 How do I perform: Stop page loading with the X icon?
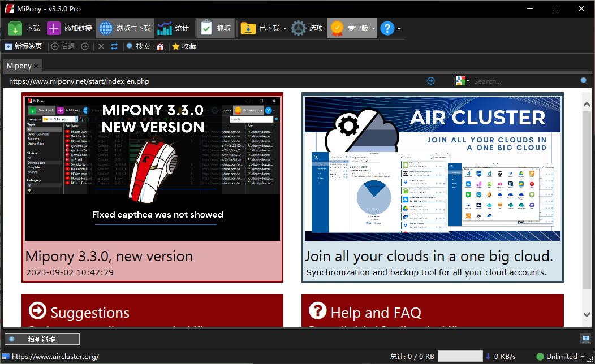[101, 46]
